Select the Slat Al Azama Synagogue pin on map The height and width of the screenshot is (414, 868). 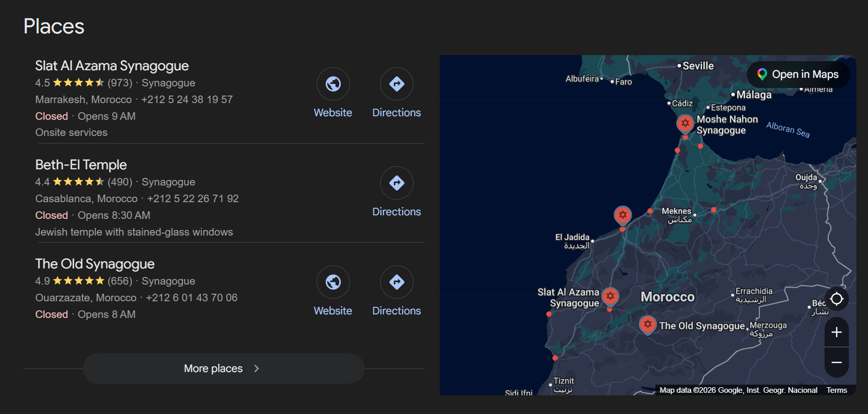[x=610, y=296]
